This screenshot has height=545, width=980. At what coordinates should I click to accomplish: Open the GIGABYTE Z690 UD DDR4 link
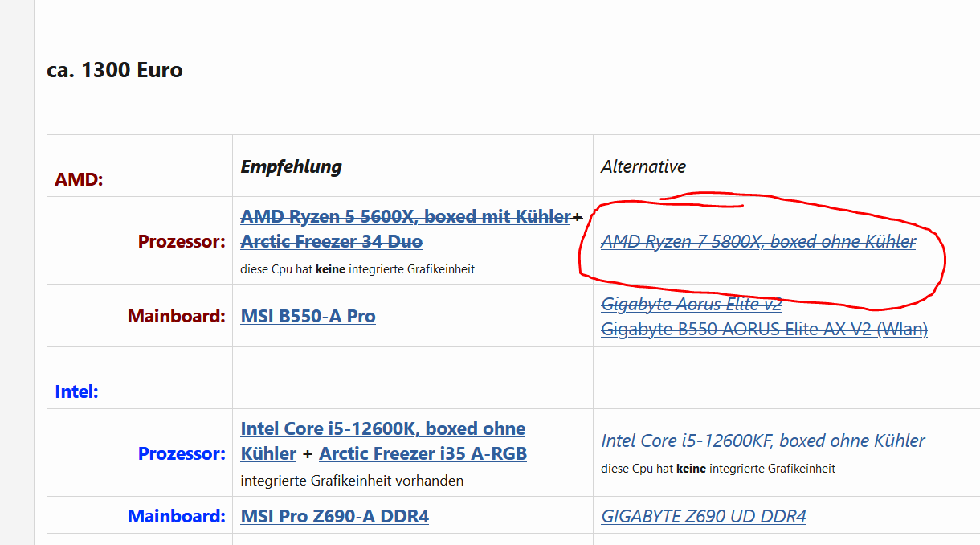[x=704, y=516]
